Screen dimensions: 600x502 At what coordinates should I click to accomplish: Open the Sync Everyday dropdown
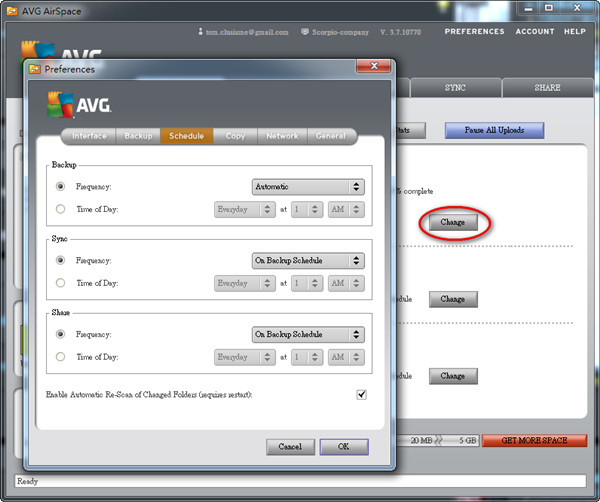tap(245, 283)
